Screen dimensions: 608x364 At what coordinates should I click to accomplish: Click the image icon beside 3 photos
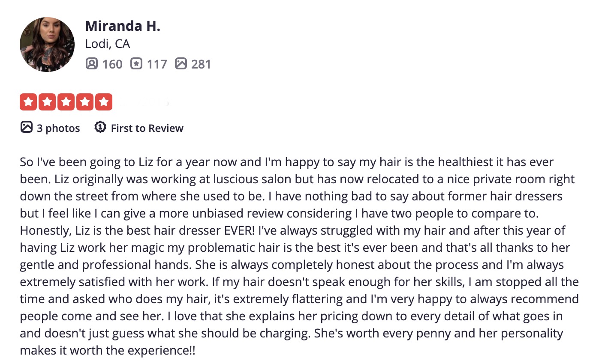[x=27, y=127]
